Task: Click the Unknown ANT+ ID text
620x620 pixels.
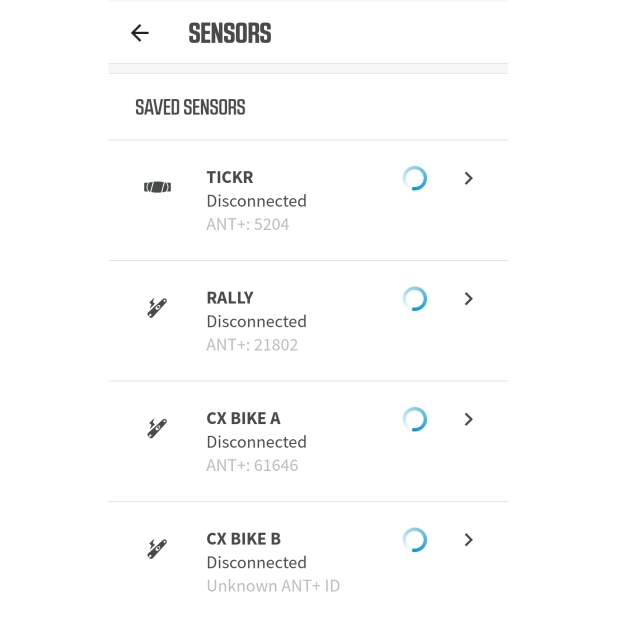Action: 273,586
